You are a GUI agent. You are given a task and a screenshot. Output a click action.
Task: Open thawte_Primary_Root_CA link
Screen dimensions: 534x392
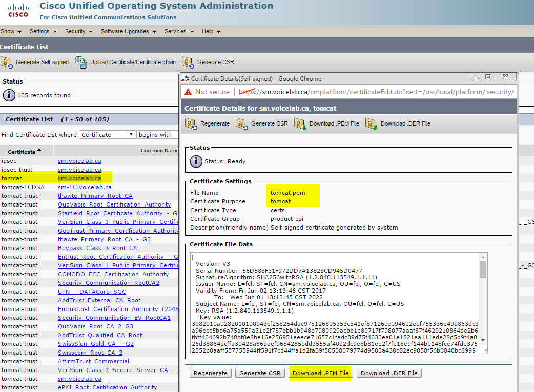[x=95, y=196]
